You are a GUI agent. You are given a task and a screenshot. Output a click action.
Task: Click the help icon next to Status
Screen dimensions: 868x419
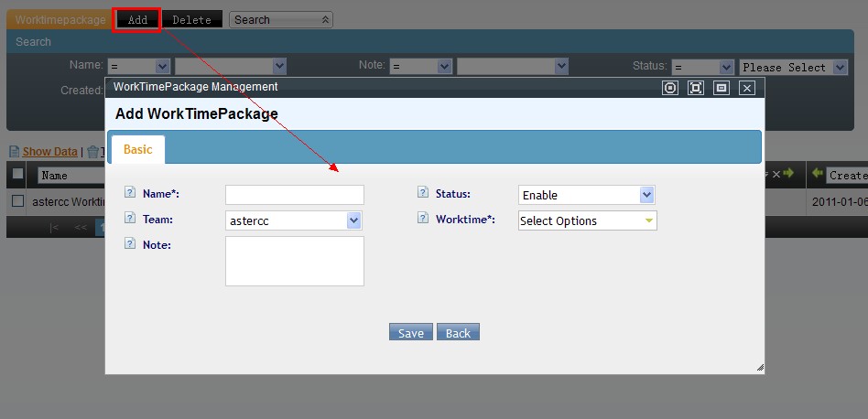422,193
